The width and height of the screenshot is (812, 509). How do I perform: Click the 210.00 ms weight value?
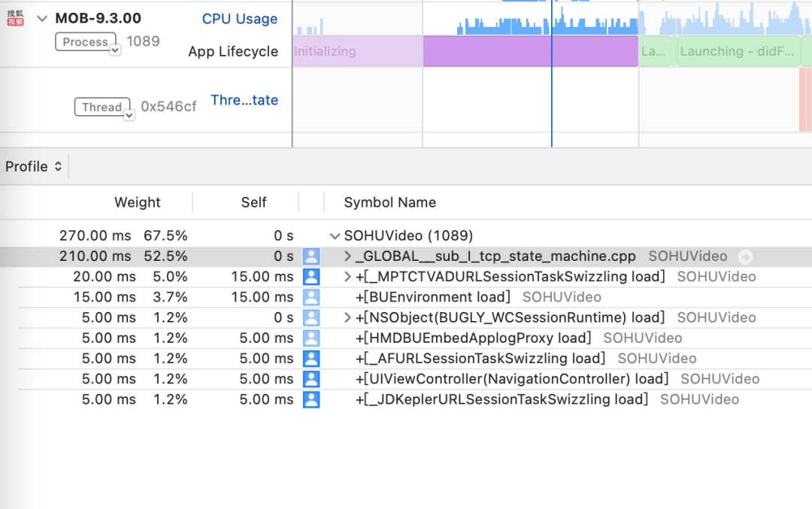[95, 256]
